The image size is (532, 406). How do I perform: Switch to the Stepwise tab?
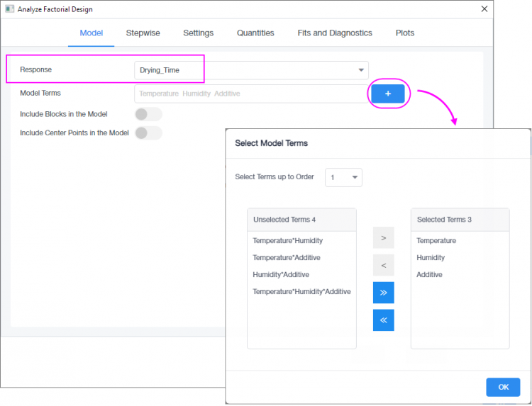[x=143, y=33]
